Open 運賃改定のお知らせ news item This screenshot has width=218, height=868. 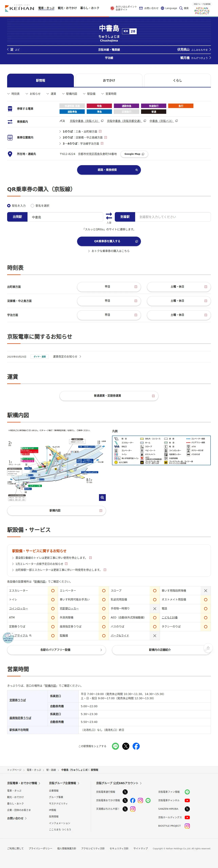tap(67, 357)
